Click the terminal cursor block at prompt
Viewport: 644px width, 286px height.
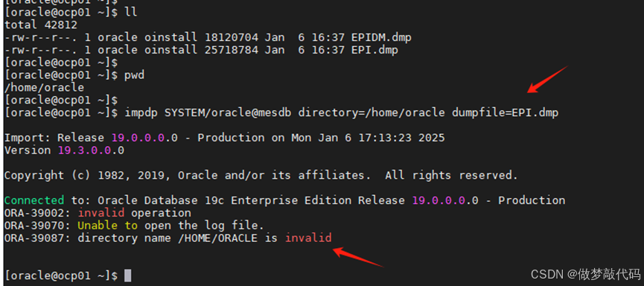pyautogui.click(x=128, y=276)
